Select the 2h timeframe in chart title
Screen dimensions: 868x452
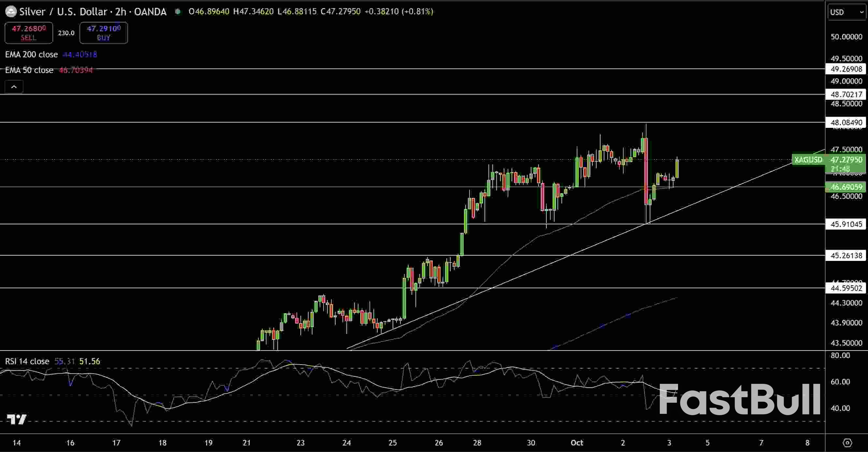[x=120, y=11]
